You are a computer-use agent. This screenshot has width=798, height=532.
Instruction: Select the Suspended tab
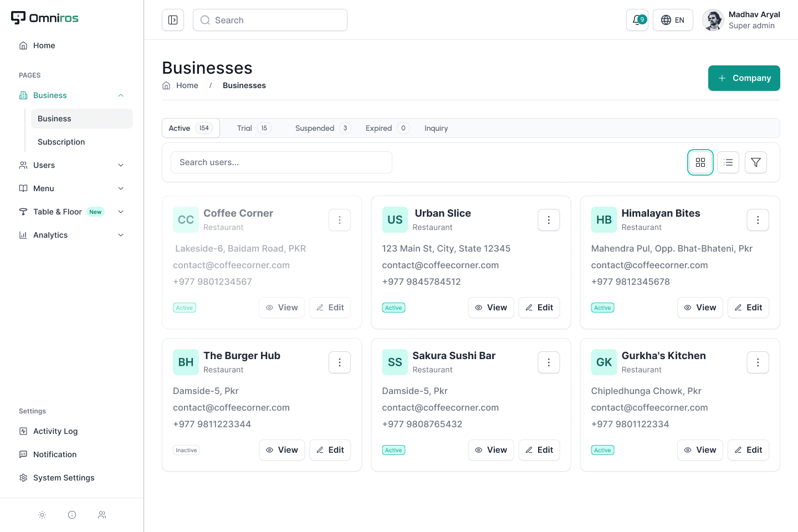coord(323,128)
